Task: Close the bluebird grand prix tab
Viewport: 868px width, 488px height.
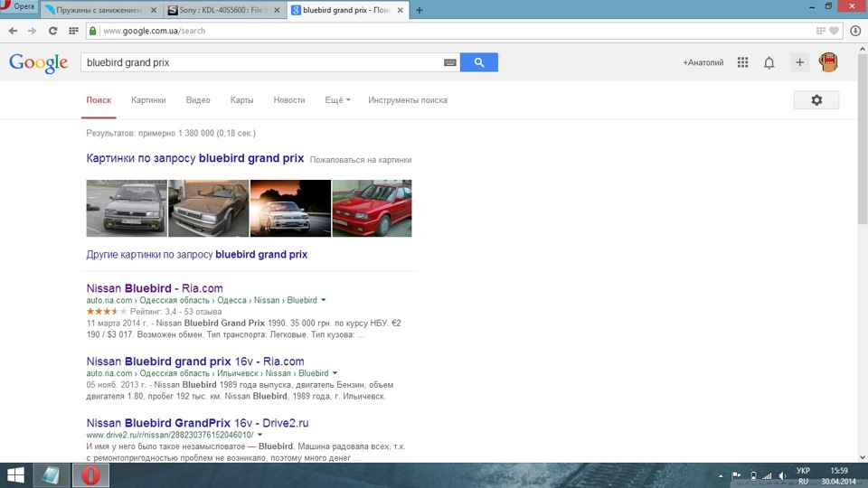Action: (401, 10)
